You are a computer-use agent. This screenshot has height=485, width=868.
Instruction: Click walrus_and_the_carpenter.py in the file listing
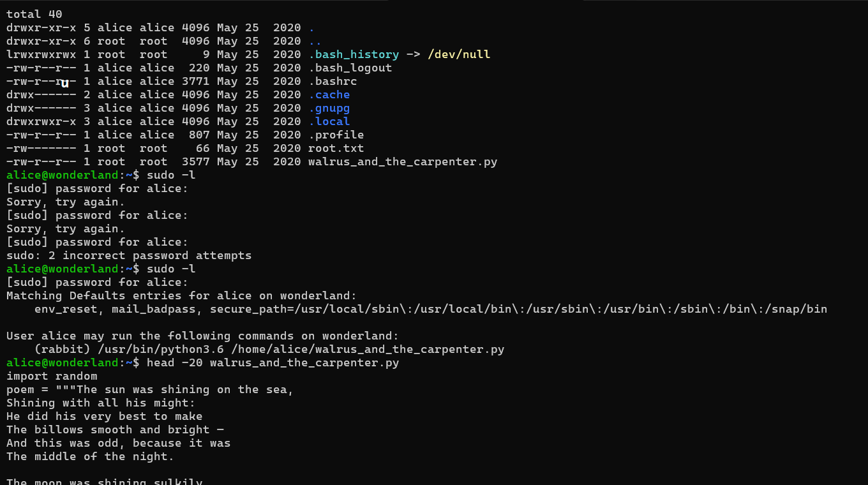pos(403,161)
